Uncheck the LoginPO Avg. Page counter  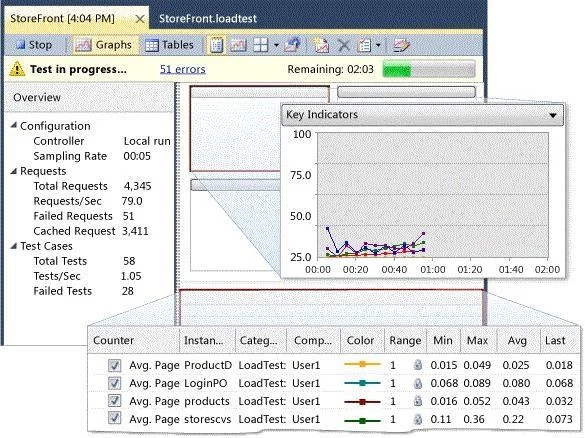114,383
